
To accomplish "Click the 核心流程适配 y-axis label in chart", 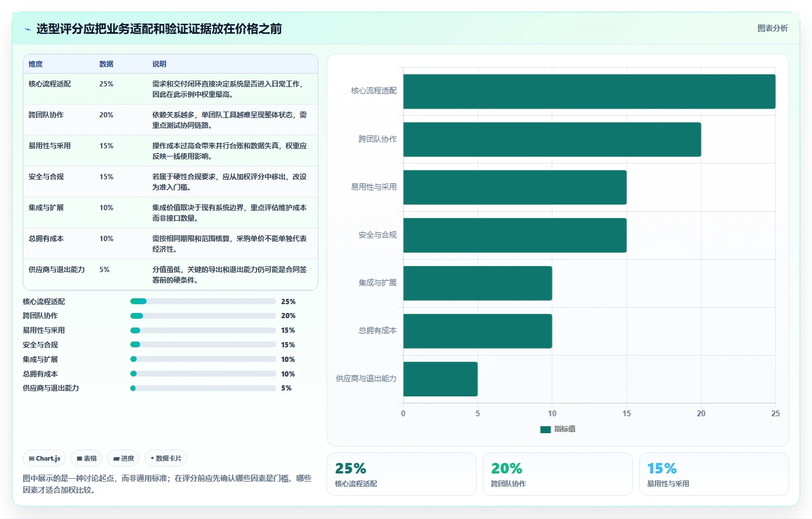I will (374, 91).
